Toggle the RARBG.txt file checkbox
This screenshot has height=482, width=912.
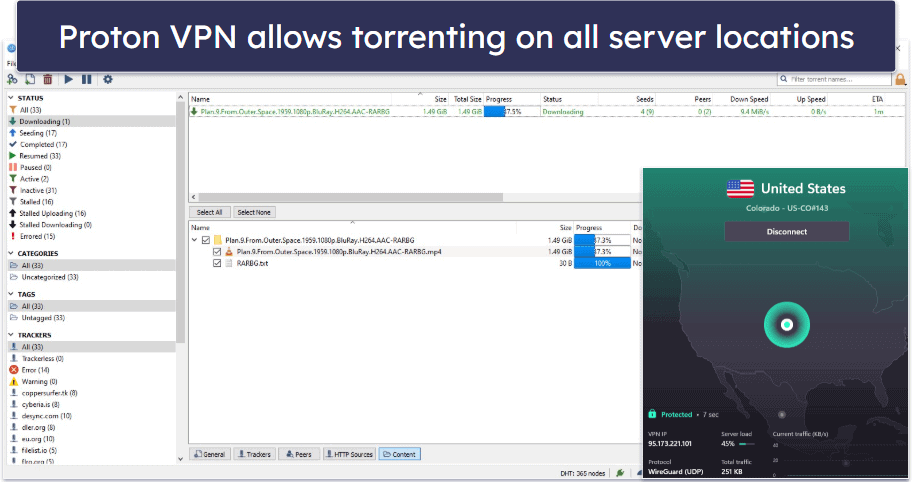pyautogui.click(x=217, y=263)
